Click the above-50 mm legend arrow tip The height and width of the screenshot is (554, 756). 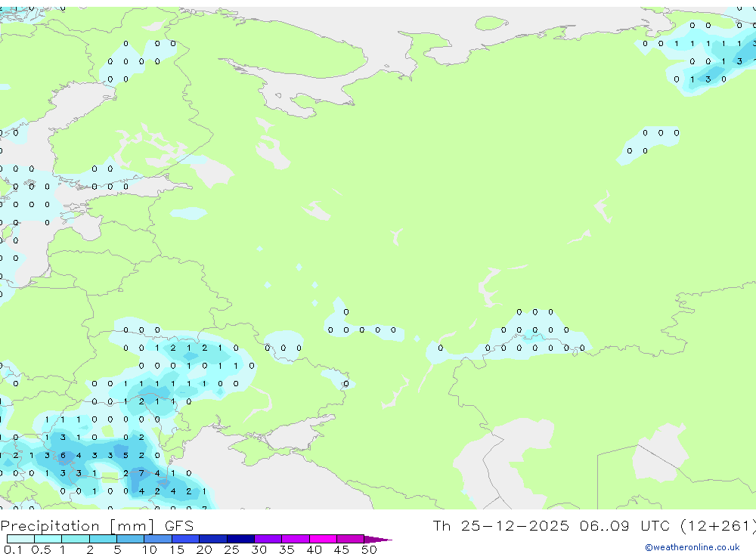(x=378, y=540)
